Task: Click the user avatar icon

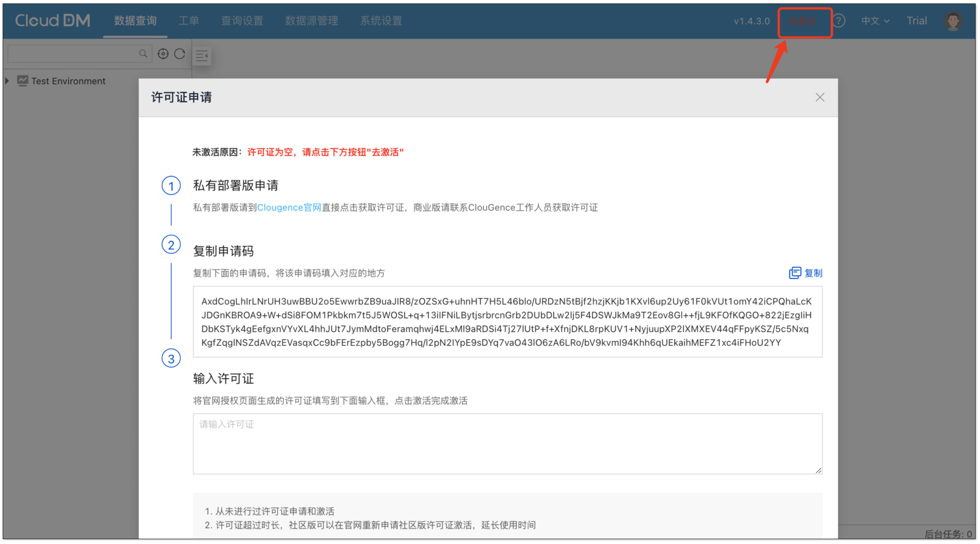Action: tap(953, 21)
